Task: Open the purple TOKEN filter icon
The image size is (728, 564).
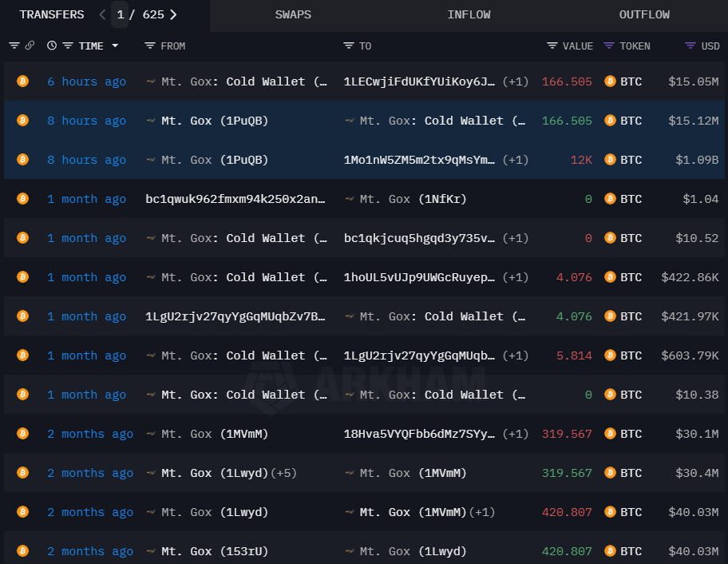Action: [609, 46]
